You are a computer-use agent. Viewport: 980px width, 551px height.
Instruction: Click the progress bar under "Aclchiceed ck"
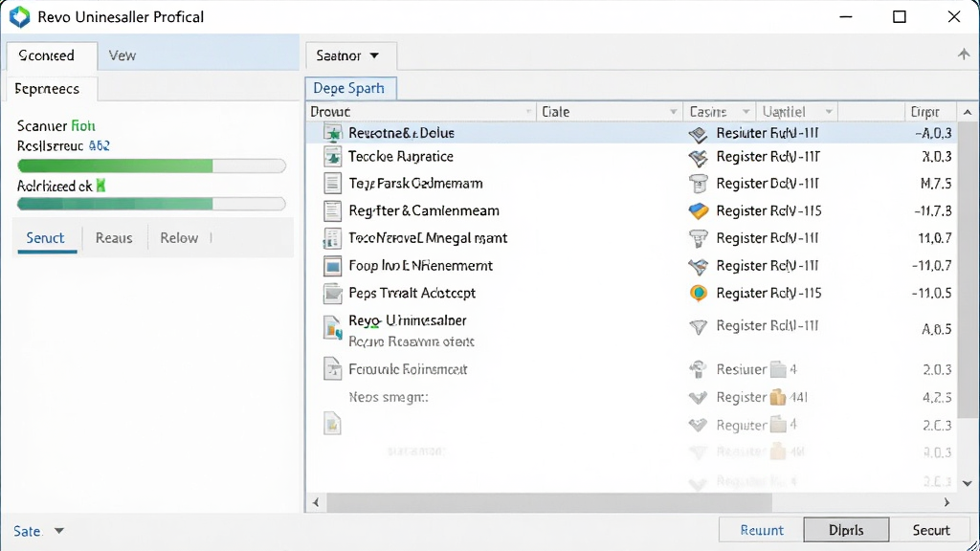[x=152, y=205]
